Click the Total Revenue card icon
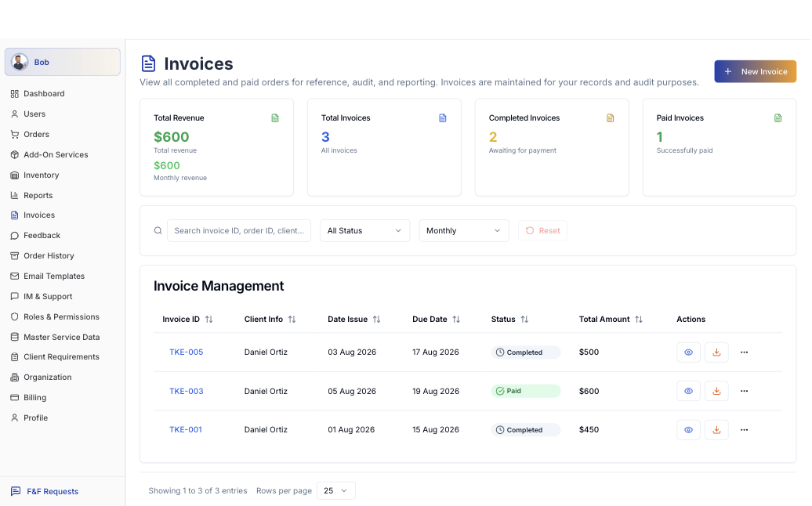Screen dimensions: 812x506 275,118
